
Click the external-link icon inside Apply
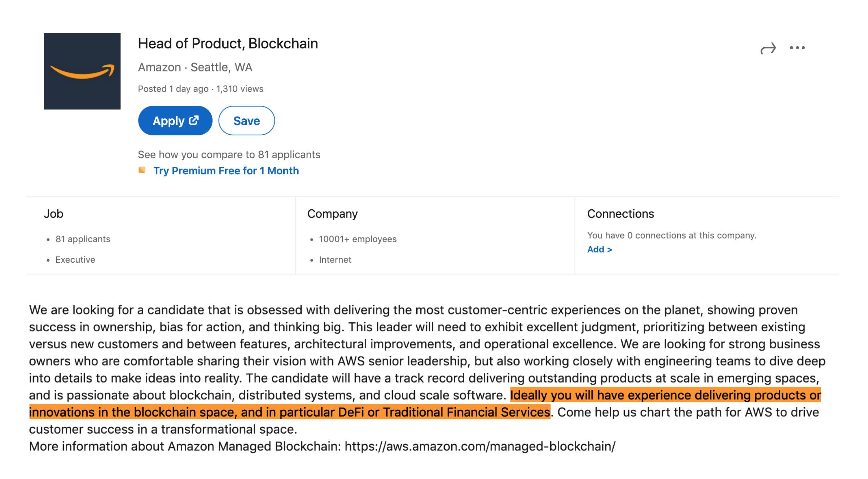[x=194, y=120]
